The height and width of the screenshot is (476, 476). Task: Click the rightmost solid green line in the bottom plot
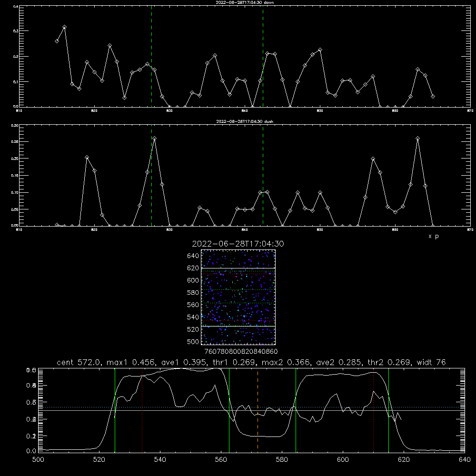click(388, 410)
